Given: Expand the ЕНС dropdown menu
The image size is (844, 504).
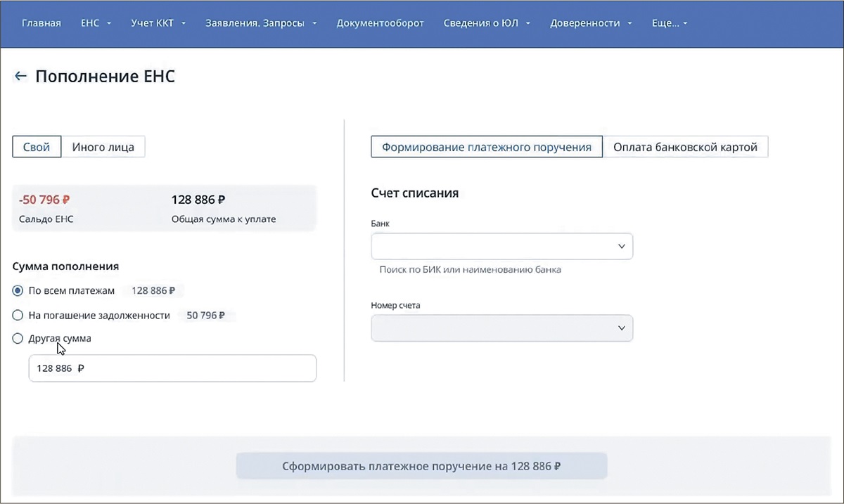Looking at the screenshot, I should coord(96,23).
